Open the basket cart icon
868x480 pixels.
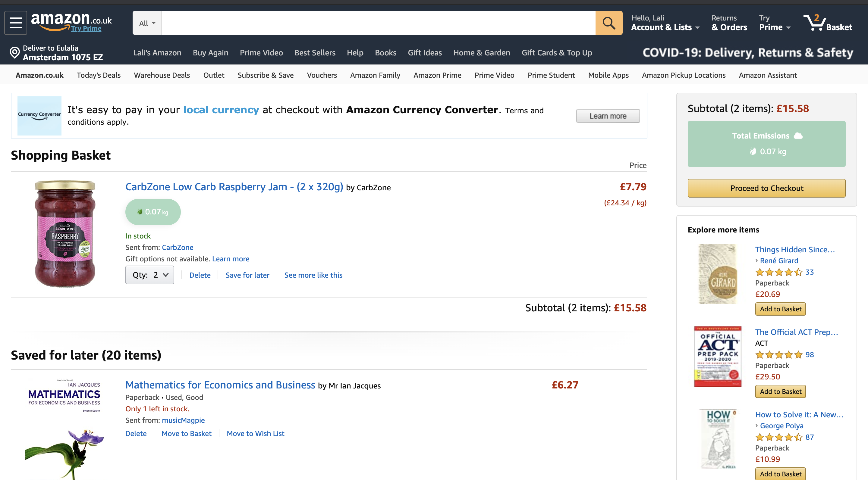click(x=814, y=23)
